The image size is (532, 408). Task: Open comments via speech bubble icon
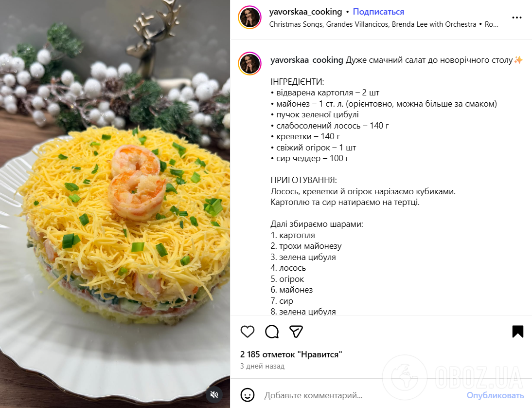tap(272, 332)
